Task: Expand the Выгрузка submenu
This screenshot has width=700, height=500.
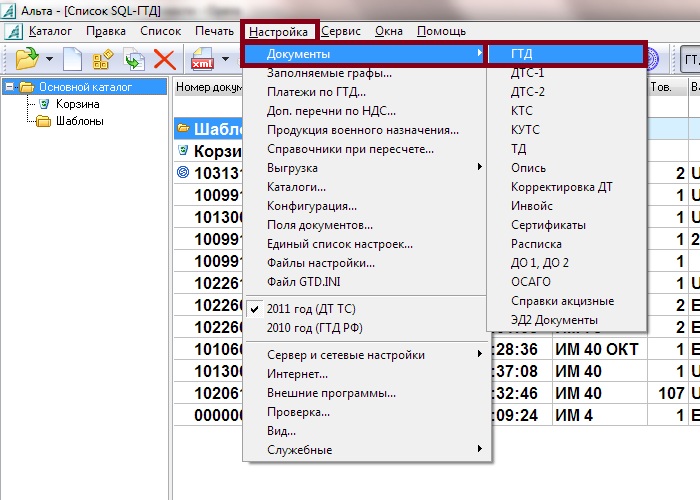Action: (x=292, y=168)
